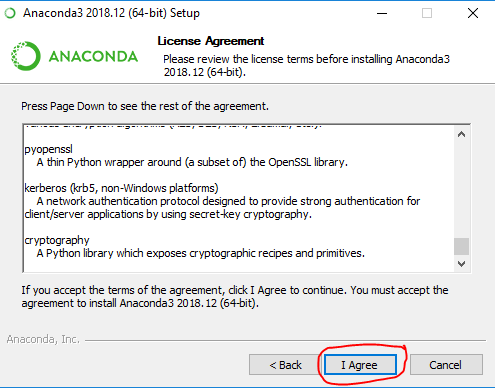Click the scrollbar track above the thumb

[461, 190]
